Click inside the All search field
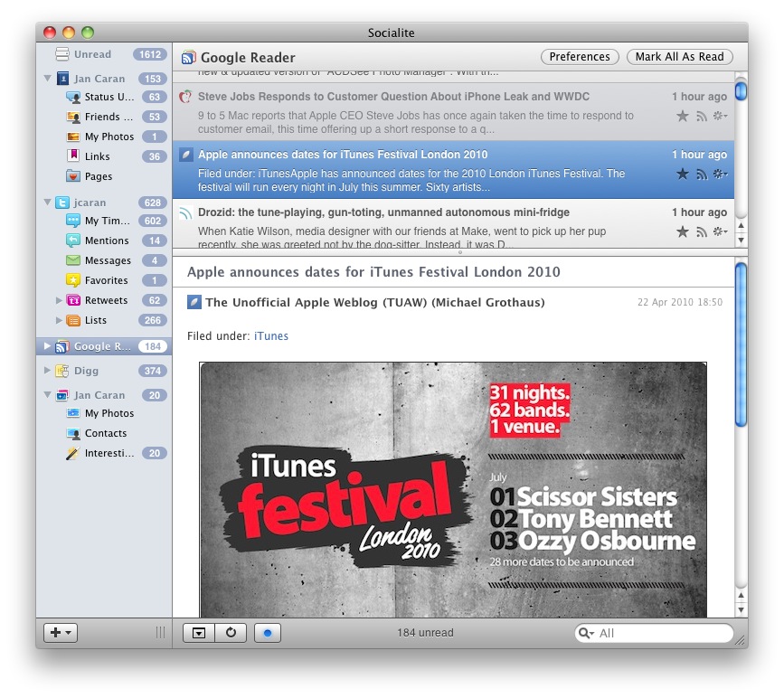 click(x=656, y=633)
